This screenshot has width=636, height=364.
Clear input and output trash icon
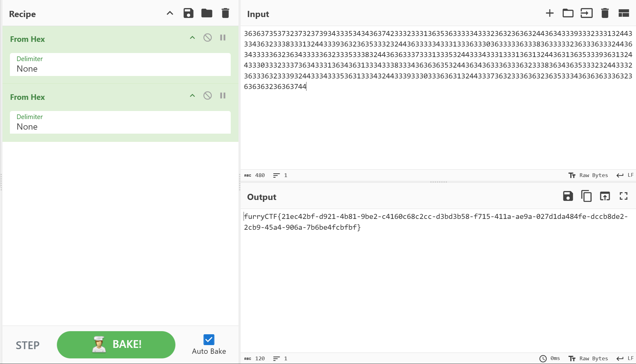tap(605, 13)
